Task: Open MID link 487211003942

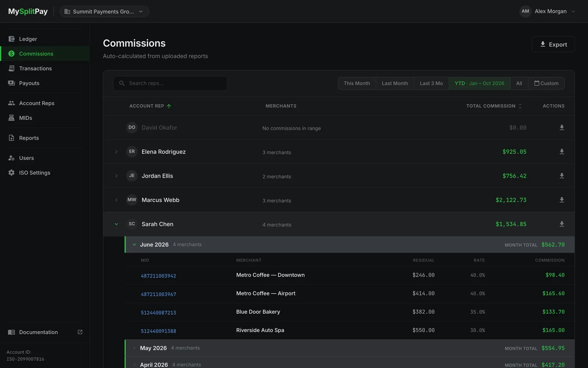Action: [x=158, y=276]
